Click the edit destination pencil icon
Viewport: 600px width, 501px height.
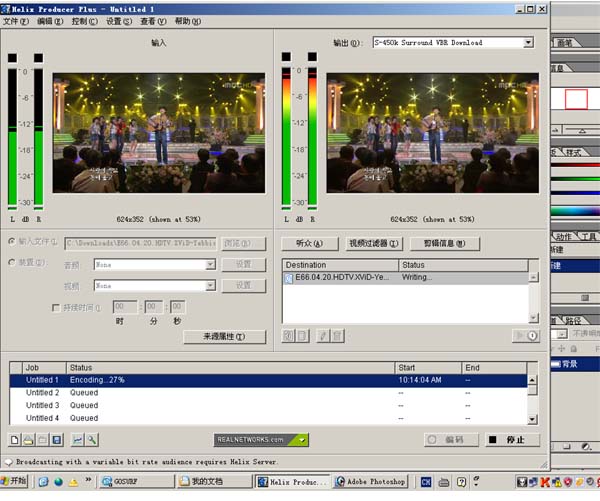tap(323, 336)
